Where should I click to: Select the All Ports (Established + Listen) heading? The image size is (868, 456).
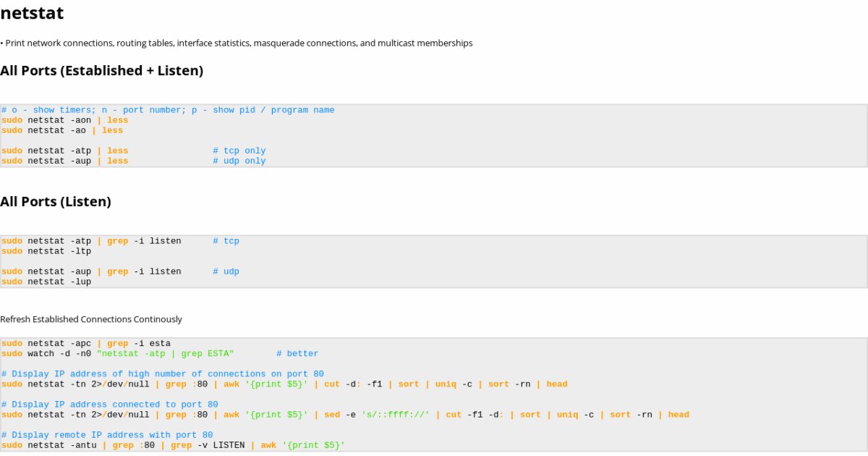point(101,71)
